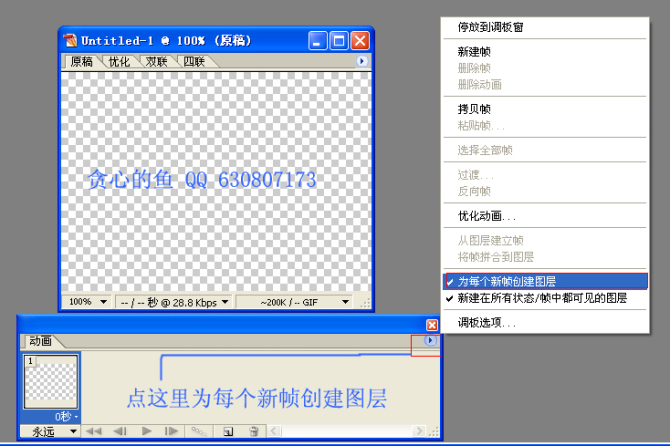Open the 28.8 Kbps download speed dropdown
The height and width of the screenshot is (446, 670).
click(175, 301)
